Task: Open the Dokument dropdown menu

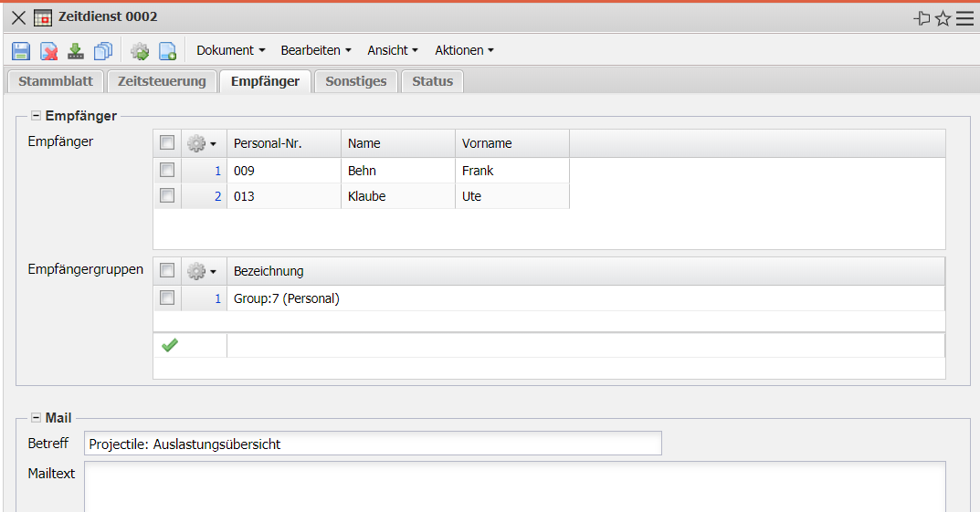Action: pos(230,50)
